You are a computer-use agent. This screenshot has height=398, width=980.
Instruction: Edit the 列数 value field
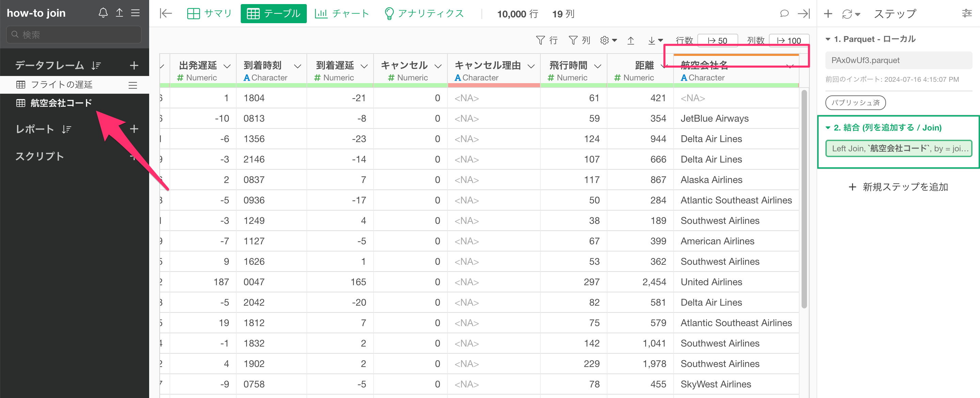(789, 40)
